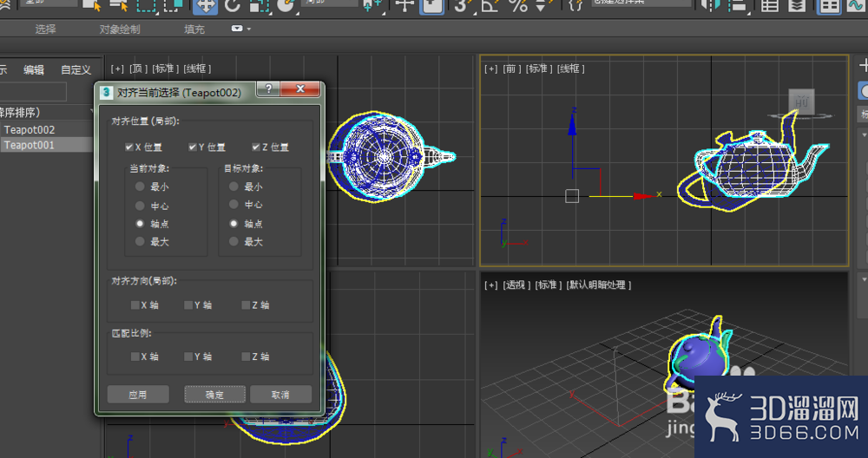Toggle the Keyboard Shortcut Override icon
The width and height of the screenshot is (868, 458).
[x=431, y=6]
